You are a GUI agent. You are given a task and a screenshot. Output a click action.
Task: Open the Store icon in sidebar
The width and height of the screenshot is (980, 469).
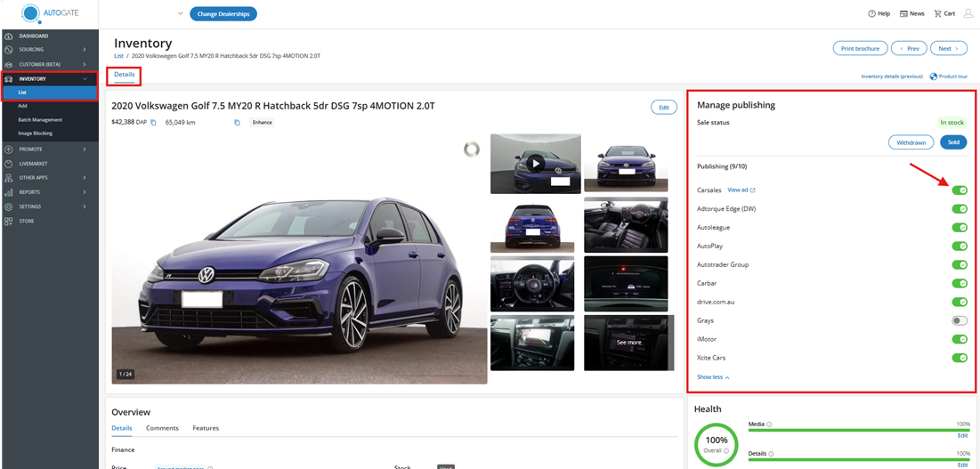[x=8, y=221]
